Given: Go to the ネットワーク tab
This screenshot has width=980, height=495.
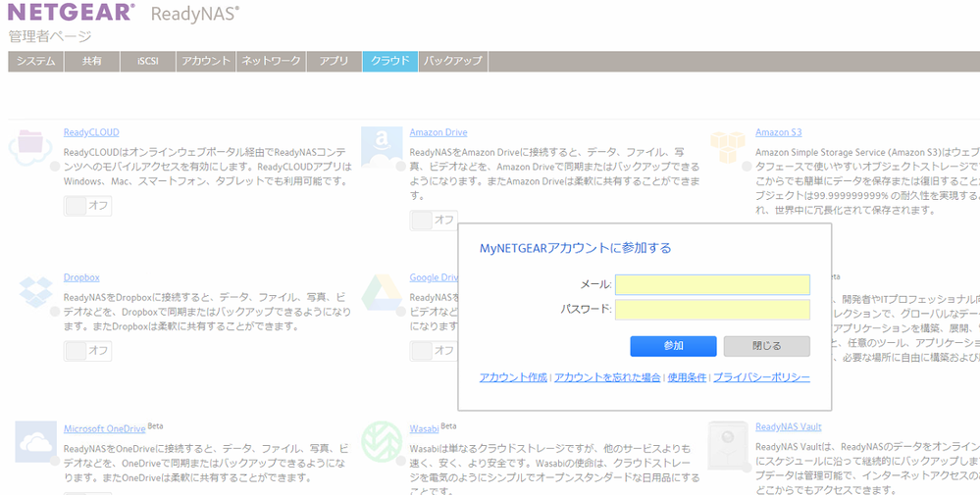Looking at the screenshot, I should [x=272, y=61].
